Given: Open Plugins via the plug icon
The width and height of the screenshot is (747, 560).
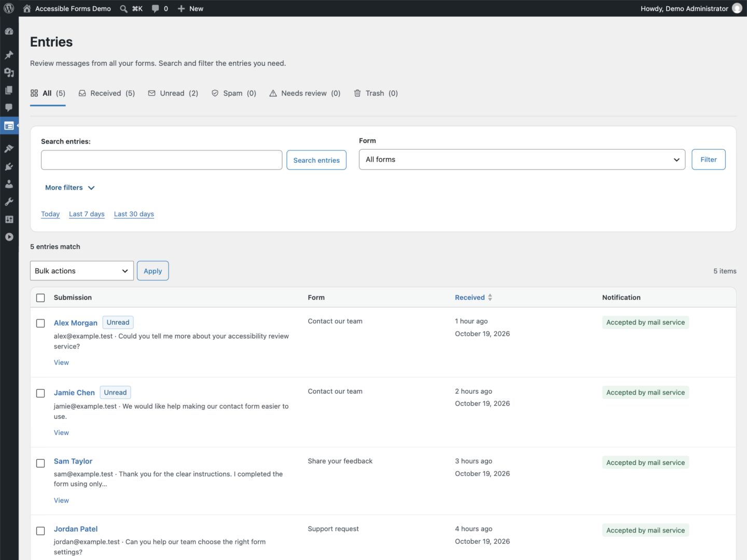Looking at the screenshot, I should 9,166.
